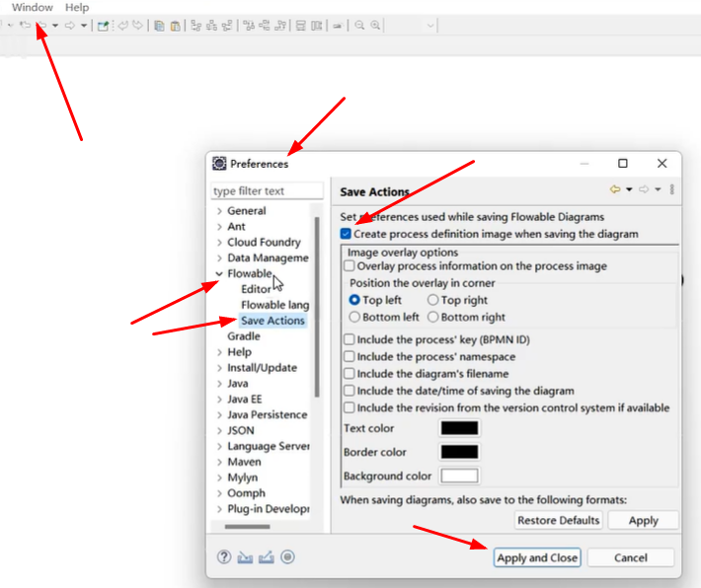
Task: Select the Top left radio button
Action: pyautogui.click(x=354, y=300)
